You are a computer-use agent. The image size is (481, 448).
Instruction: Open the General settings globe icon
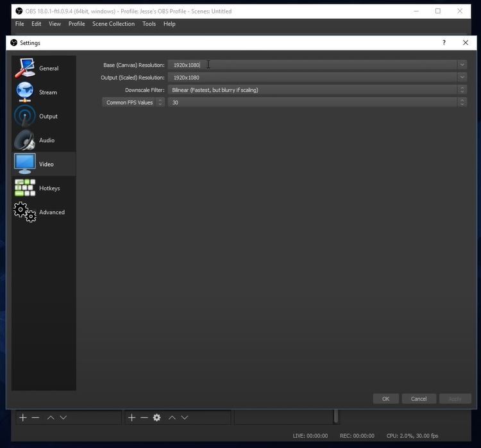tap(25, 68)
